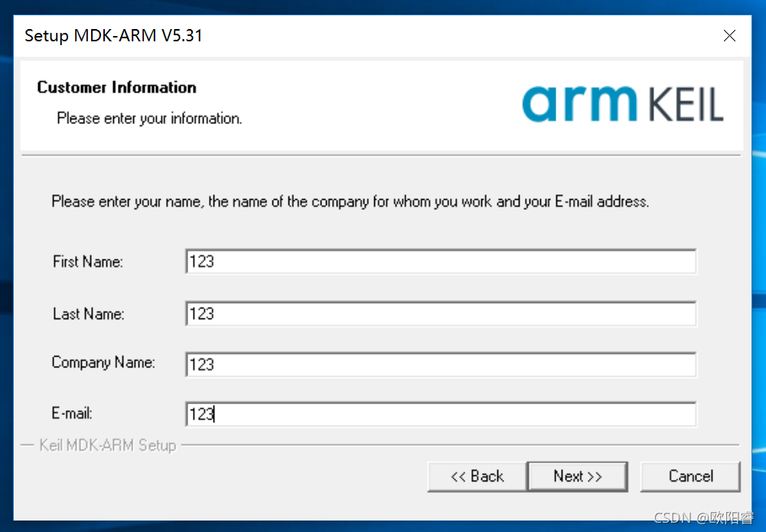This screenshot has height=532, width=766.
Task: Click the instruction sentence about name and company
Action: 350,202
